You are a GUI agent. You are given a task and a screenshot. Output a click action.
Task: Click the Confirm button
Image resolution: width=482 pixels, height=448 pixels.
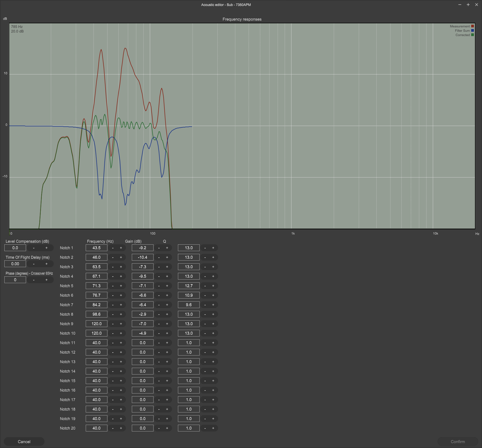click(x=458, y=442)
